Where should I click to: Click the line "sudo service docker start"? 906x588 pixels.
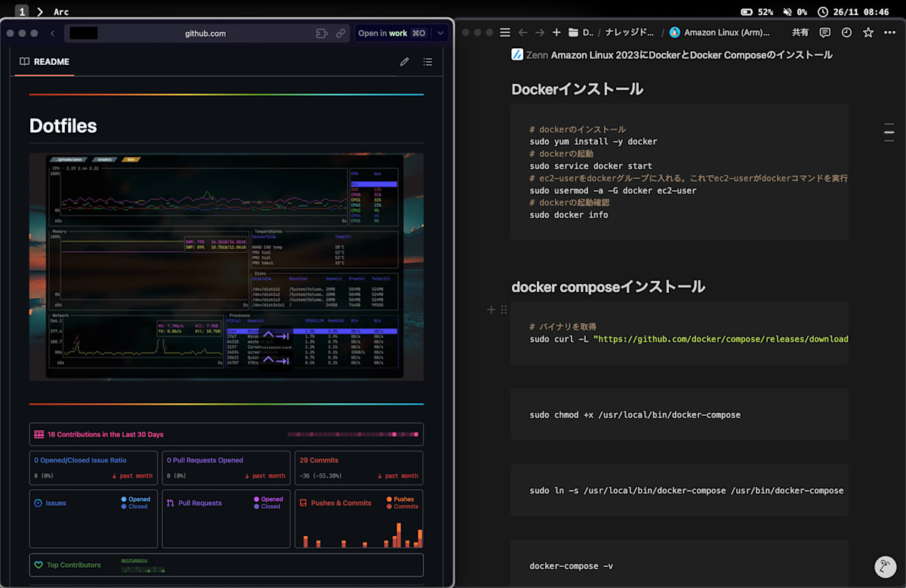[x=590, y=166]
